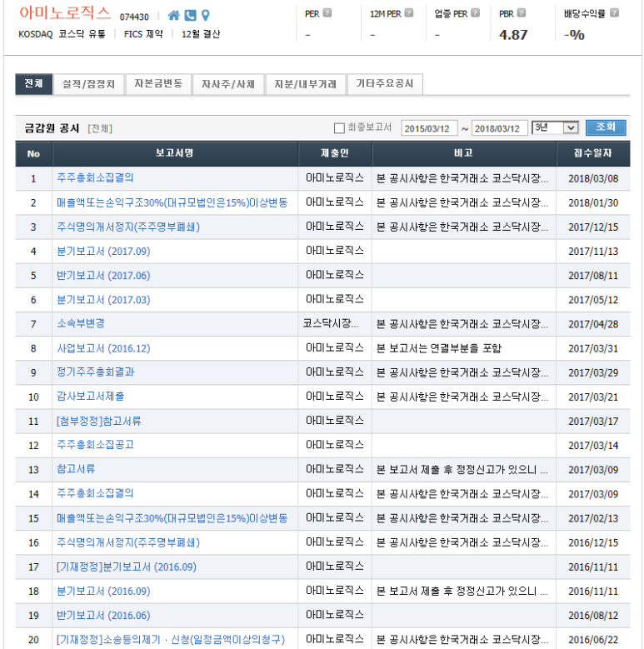Screen dimensions: 644x649
Task: Open [기재정정]소송등의제기 report link
Action: (171, 640)
